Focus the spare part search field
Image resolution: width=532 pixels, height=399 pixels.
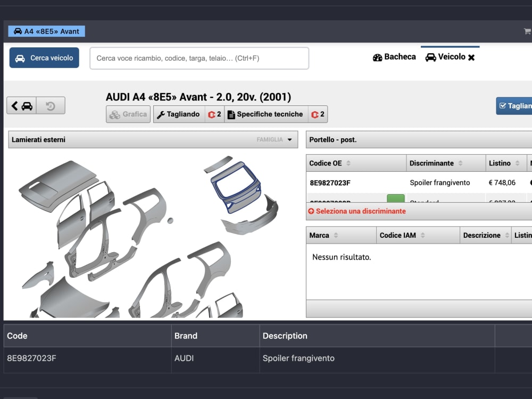coord(199,59)
